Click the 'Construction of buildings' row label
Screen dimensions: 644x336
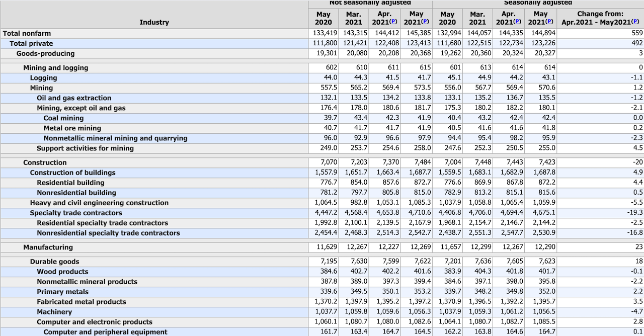[72, 173]
